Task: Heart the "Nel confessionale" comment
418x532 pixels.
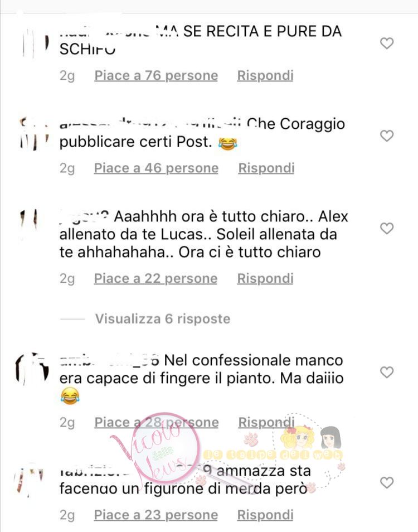Action: (x=386, y=372)
